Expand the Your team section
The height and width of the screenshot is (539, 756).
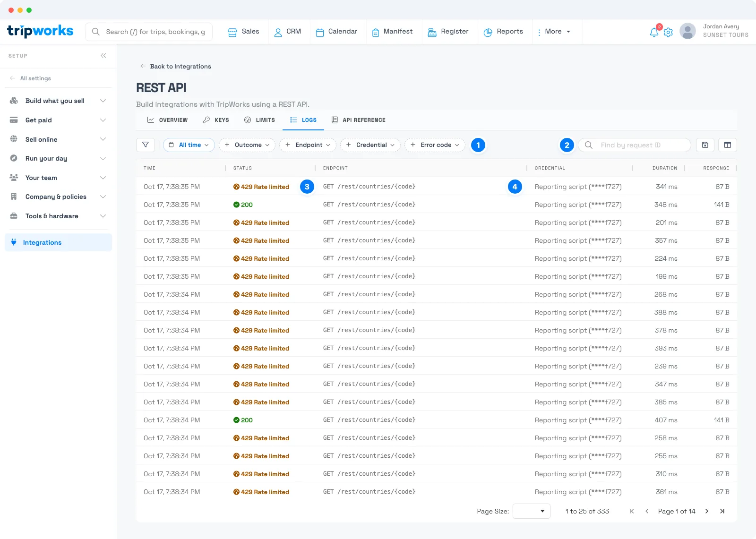pos(59,178)
